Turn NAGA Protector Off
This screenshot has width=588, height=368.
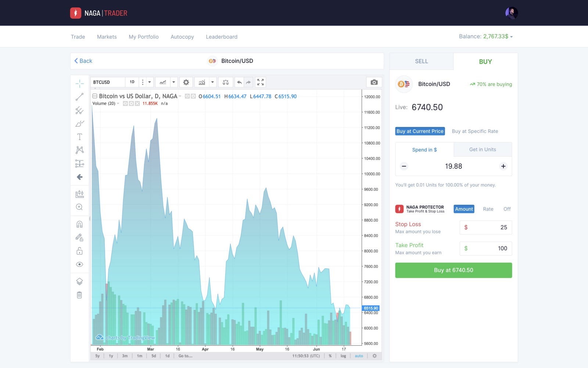(507, 209)
